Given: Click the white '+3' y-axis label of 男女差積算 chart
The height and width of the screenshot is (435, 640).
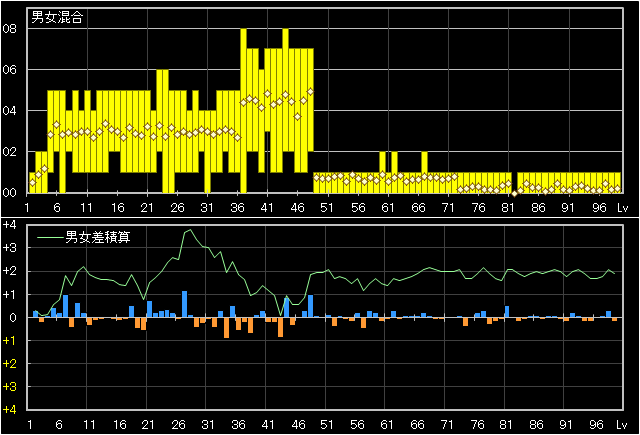Looking at the screenshot, I should pyautogui.click(x=9, y=248).
